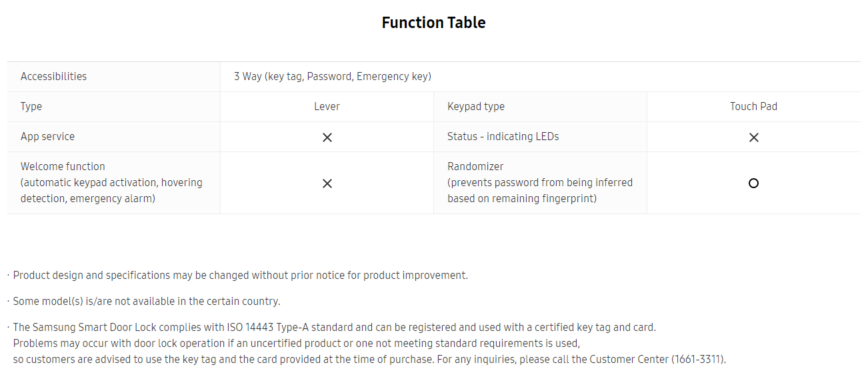Select the Function Table heading
Viewport: 868px width, 373px height.
click(x=433, y=23)
